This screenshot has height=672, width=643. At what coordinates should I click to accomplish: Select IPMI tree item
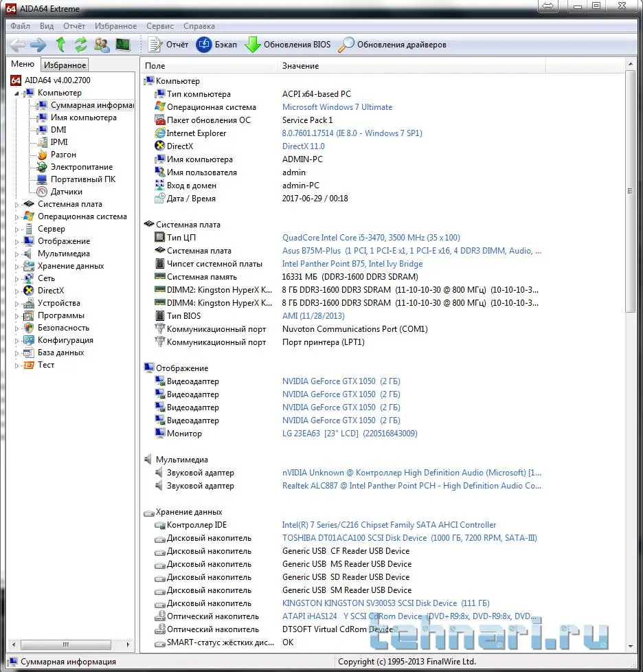pos(59,142)
